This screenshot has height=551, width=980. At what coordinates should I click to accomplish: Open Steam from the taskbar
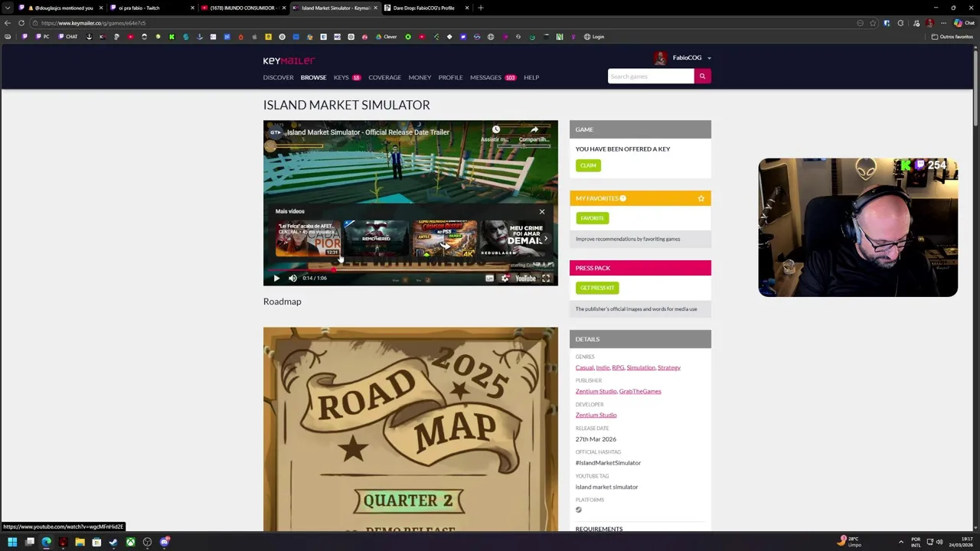(x=113, y=543)
